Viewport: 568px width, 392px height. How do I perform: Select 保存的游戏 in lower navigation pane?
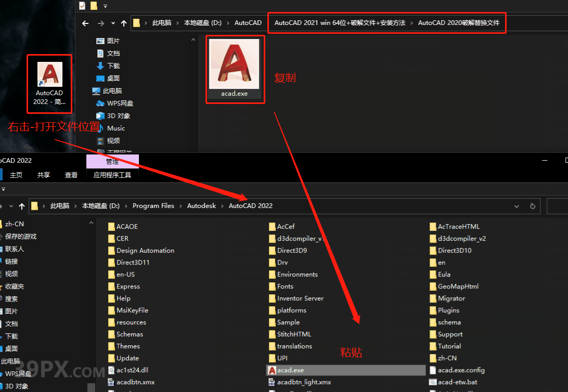click(19, 237)
